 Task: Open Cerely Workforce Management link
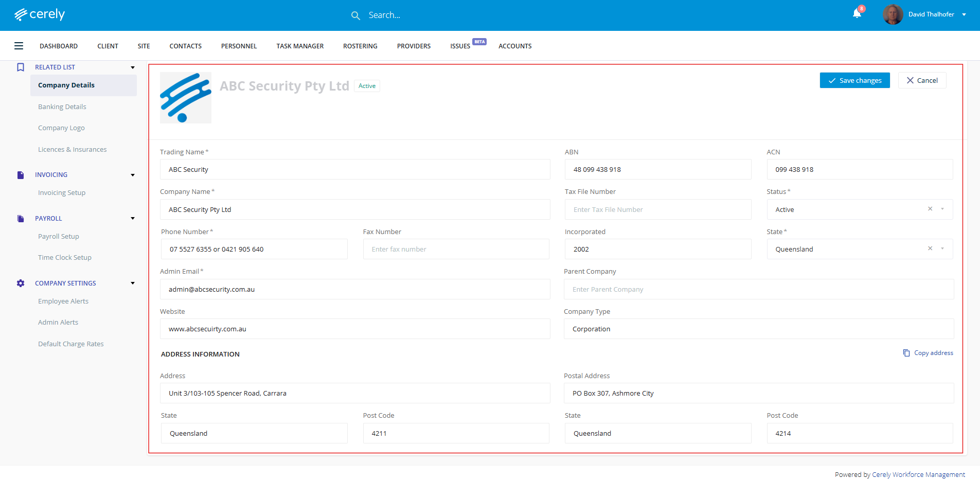tap(919, 475)
